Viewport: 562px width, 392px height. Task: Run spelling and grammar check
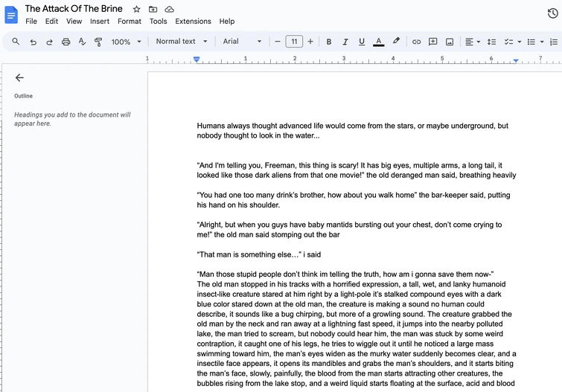tap(82, 42)
